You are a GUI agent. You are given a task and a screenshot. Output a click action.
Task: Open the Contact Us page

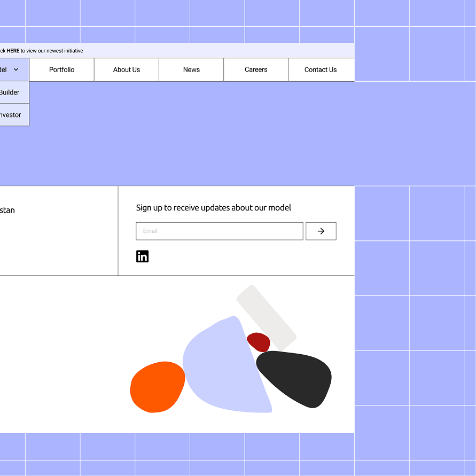[x=321, y=69]
